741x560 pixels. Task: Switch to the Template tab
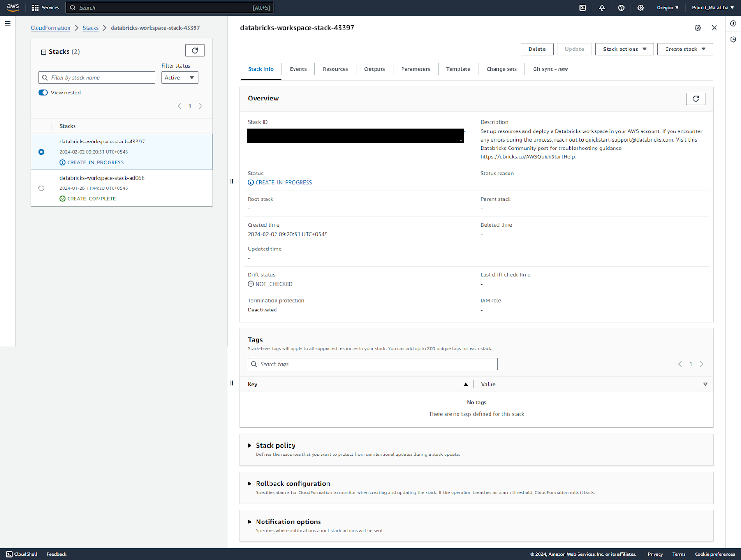458,69
